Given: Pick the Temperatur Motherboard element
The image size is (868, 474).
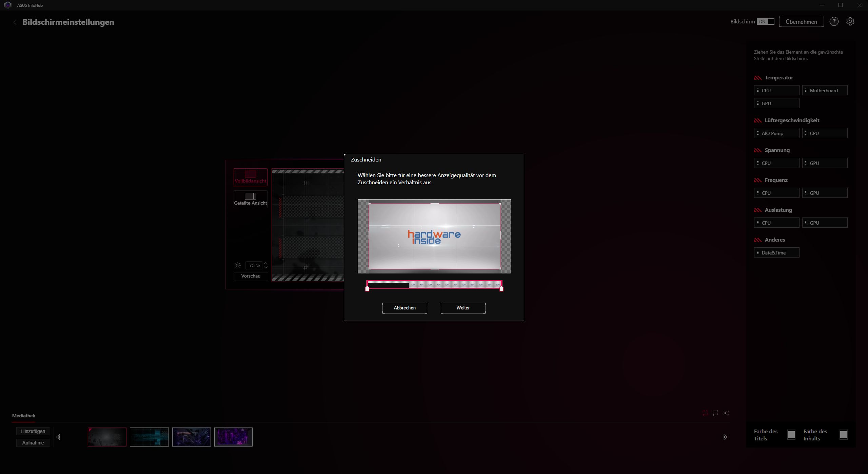Looking at the screenshot, I should [825, 91].
